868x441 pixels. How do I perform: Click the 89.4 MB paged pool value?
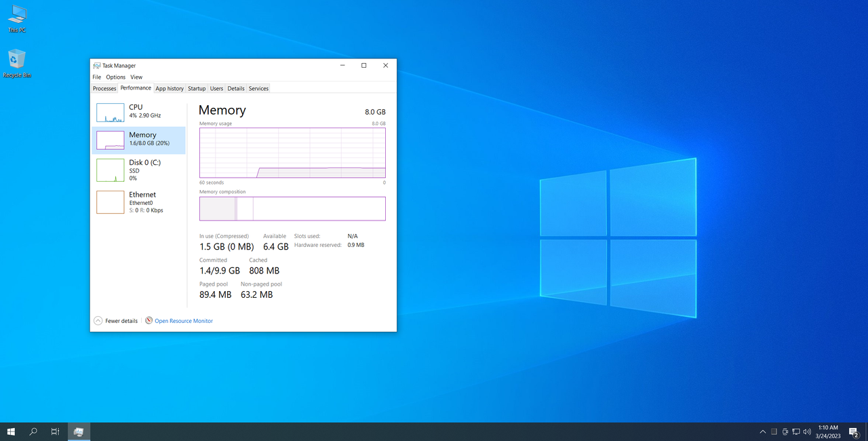point(216,294)
